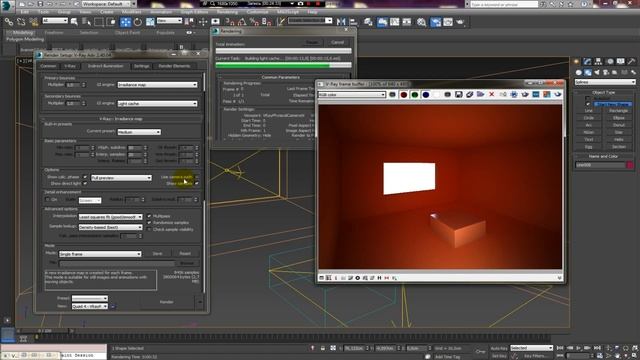The width and height of the screenshot is (640, 360).
Task: Open the Secondary bounces GI engine dropdown
Action: point(157,103)
